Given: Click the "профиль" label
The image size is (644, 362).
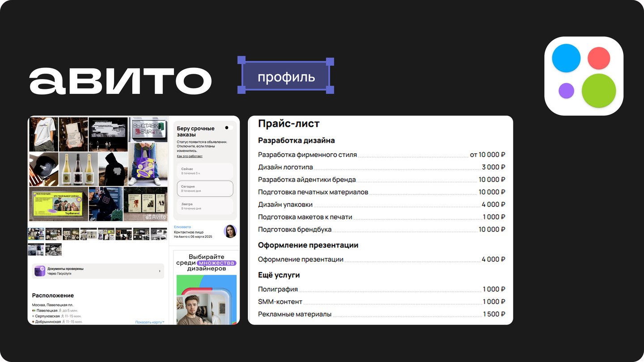Looking at the screenshot, I should point(286,77).
